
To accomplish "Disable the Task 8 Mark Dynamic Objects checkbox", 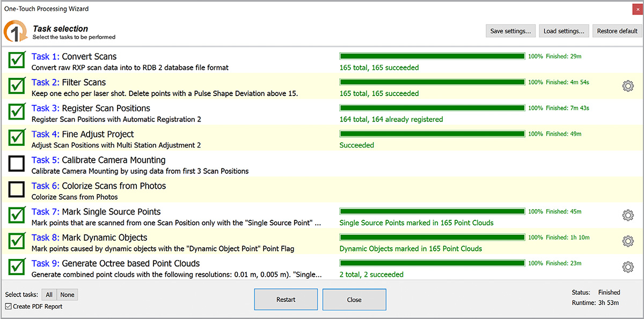I will click(17, 241).
